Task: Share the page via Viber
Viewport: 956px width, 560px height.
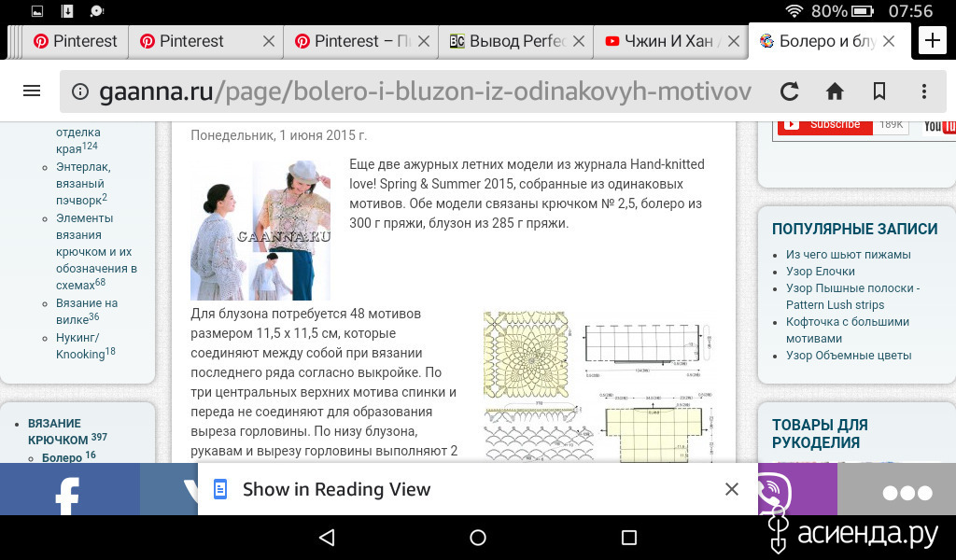Action: (797, 489)
